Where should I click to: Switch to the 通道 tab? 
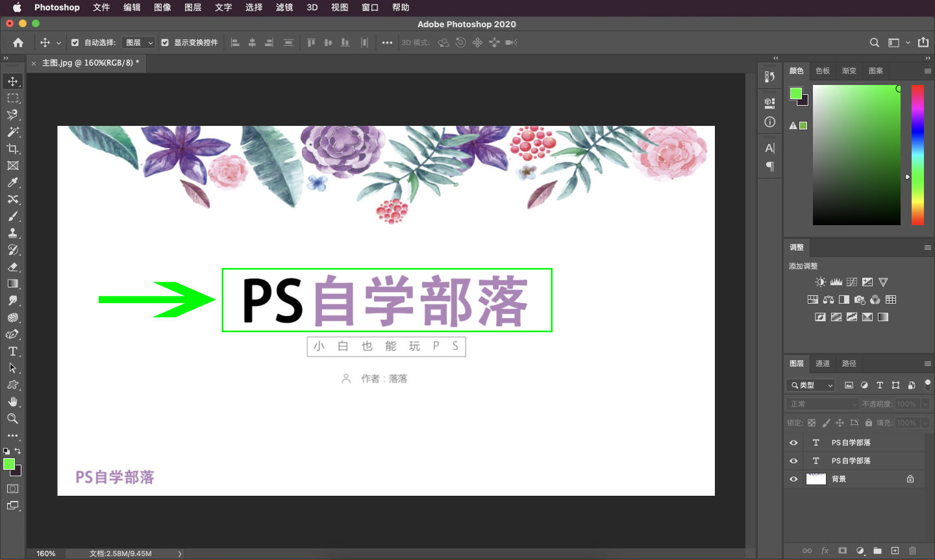(x=822, y=363)
